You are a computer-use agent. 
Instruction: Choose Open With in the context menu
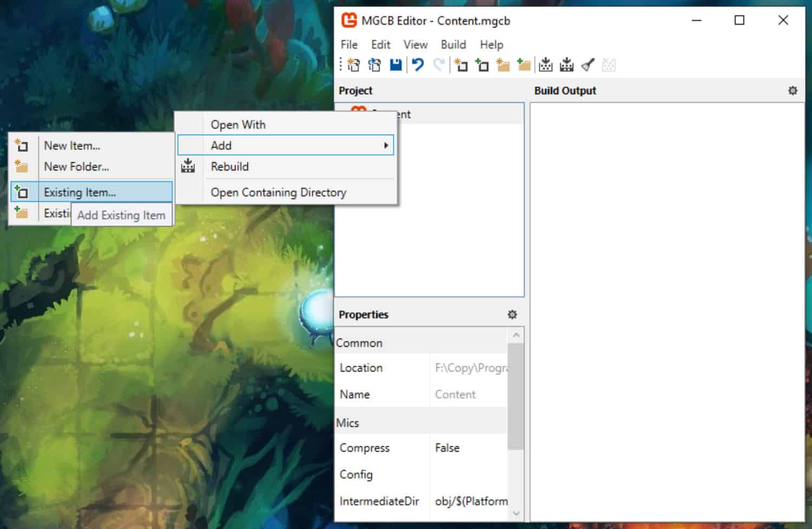(286, 124)
